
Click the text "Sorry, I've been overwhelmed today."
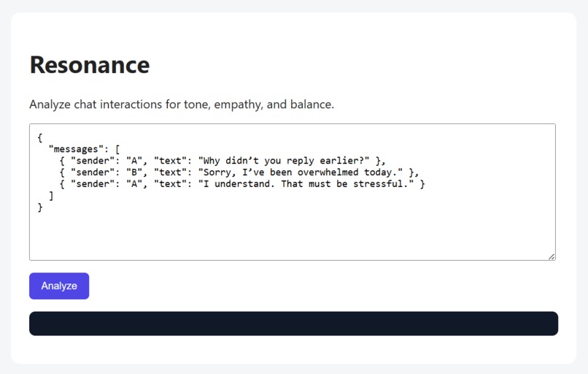coord(301,172)
